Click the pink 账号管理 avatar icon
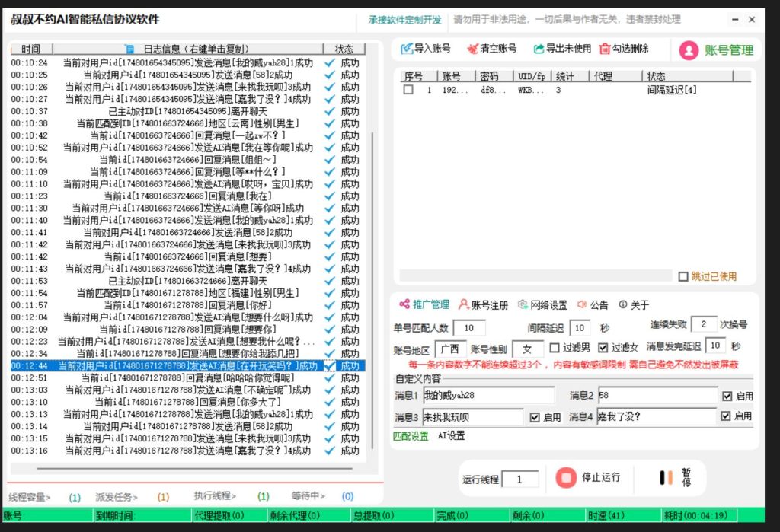 [689, 50]
